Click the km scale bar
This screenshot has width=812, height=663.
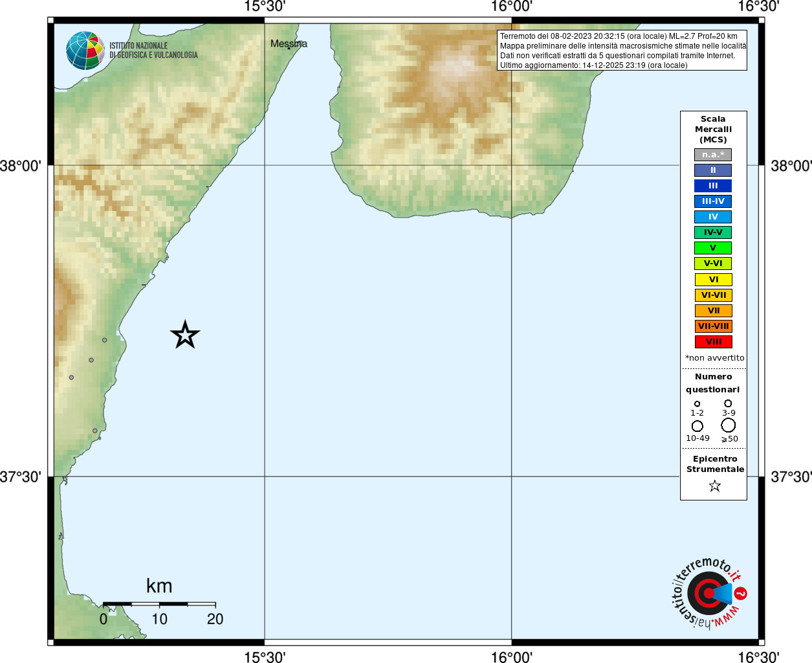coord(159,604)
